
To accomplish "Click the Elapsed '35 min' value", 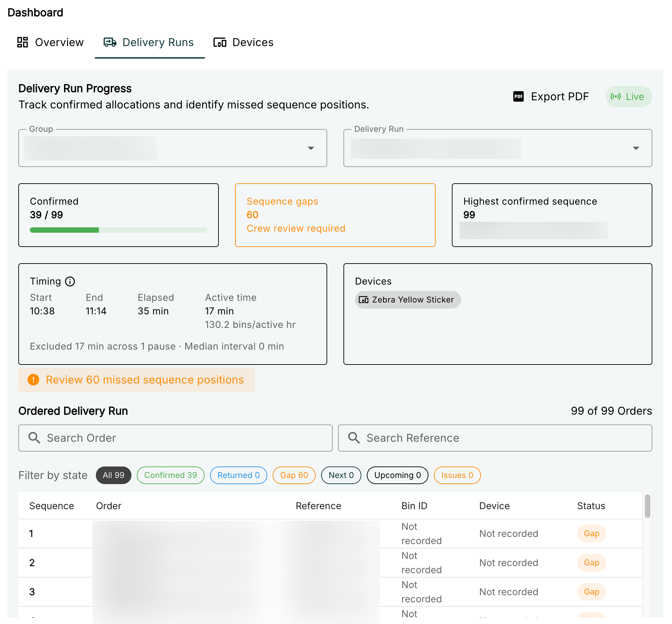I will [153, 311].
